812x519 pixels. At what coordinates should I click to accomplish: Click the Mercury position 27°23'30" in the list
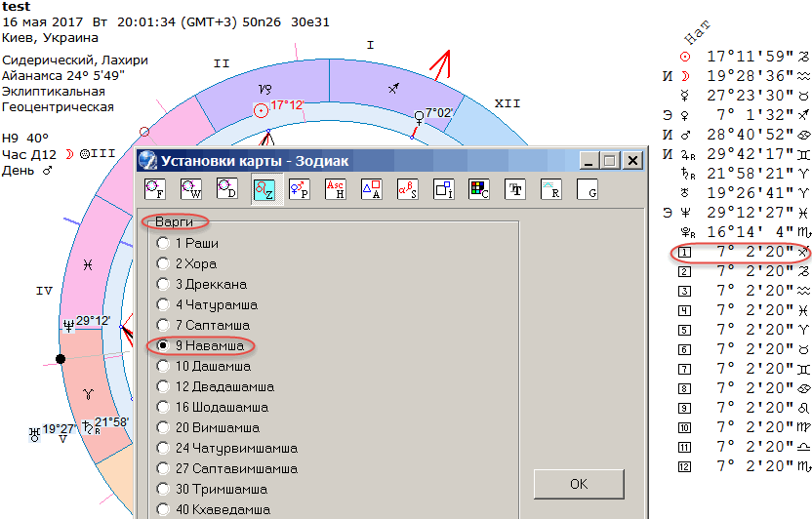[750, 96]
